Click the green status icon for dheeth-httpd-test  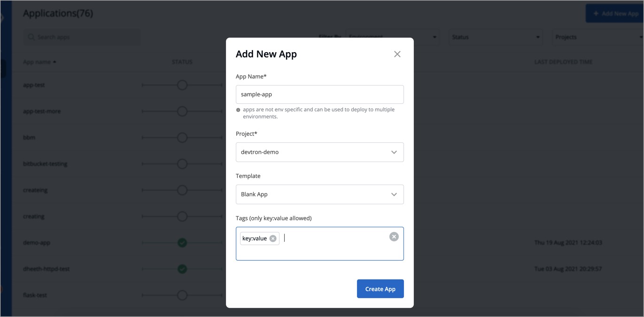pos(182,269)
